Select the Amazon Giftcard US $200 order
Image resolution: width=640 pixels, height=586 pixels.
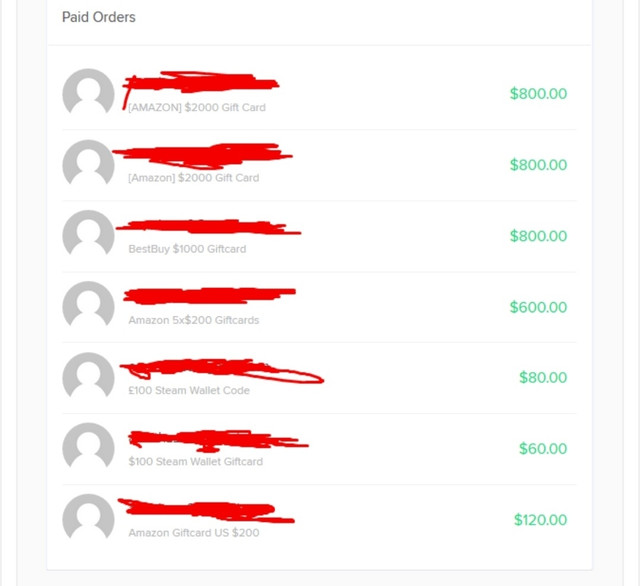[193, 533]
